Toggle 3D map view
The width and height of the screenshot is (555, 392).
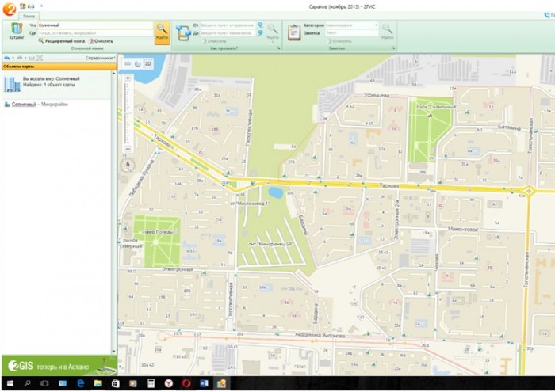click(x=147, y=63)
